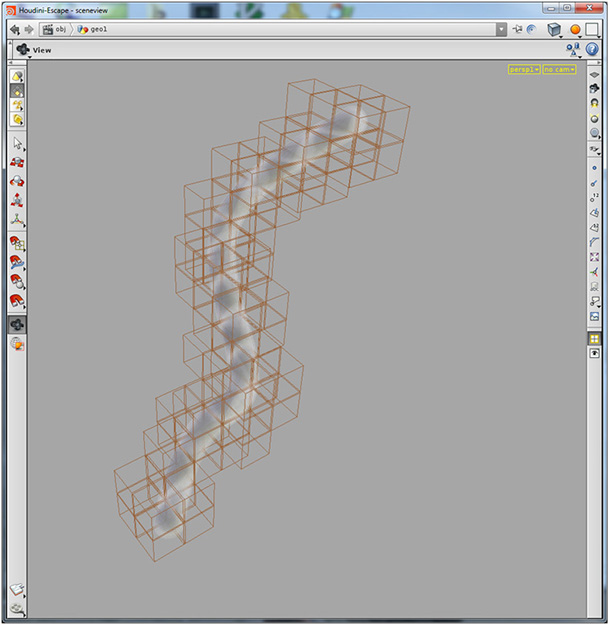Expand the path bar history dropdown arrow
610x625 pixels.
coord(502,29)
